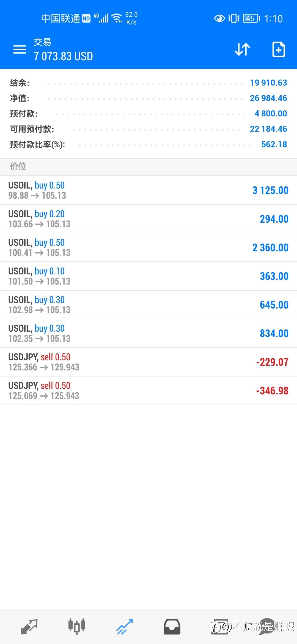Open the chat messages bubble icon
This screenshot has height=644, width=297.
tap(267, 627)
